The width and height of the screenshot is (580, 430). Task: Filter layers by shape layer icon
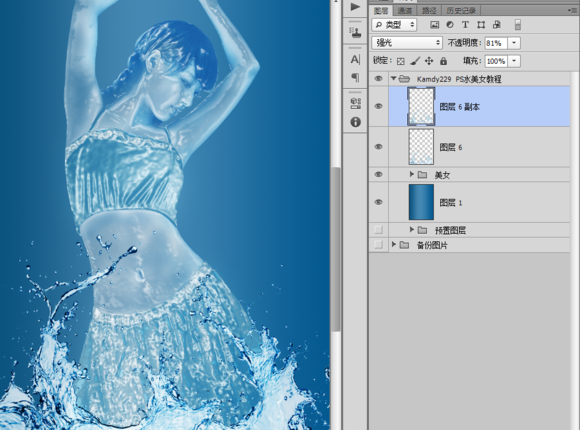coord(481,25)
